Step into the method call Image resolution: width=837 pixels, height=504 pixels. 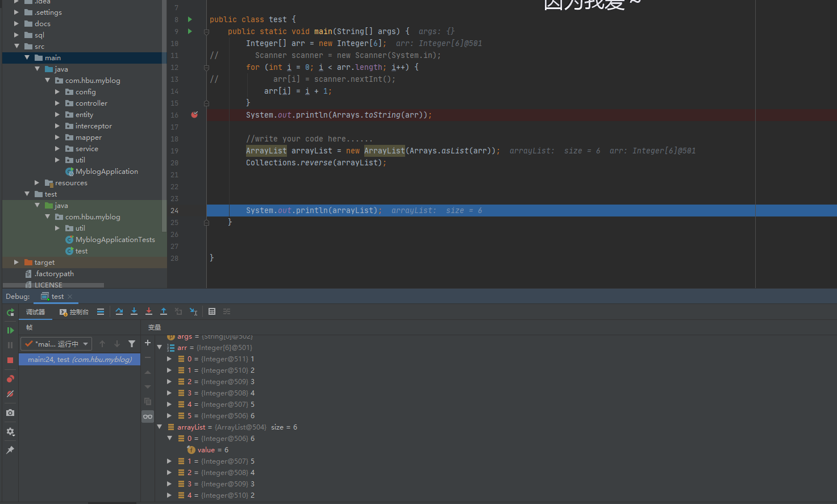click(134, 311)
